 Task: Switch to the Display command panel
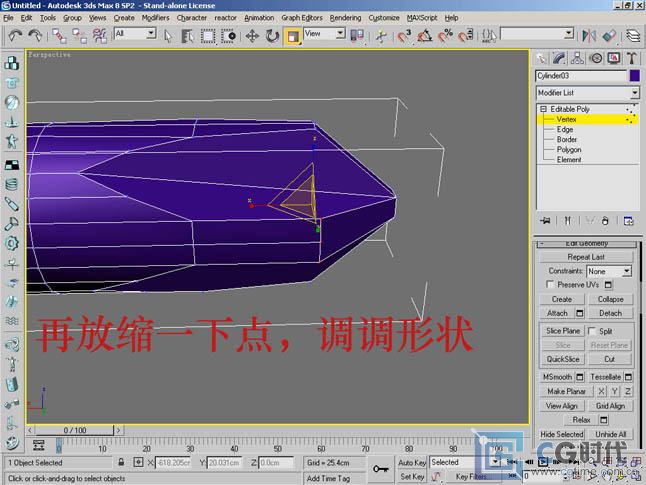[x=614, y=59]
